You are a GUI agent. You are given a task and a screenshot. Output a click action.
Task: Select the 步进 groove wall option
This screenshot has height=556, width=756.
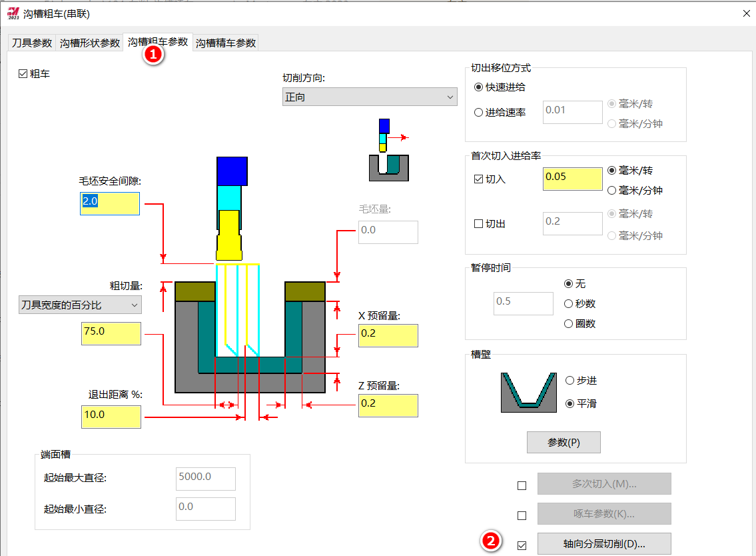click(x=570, y=381)
